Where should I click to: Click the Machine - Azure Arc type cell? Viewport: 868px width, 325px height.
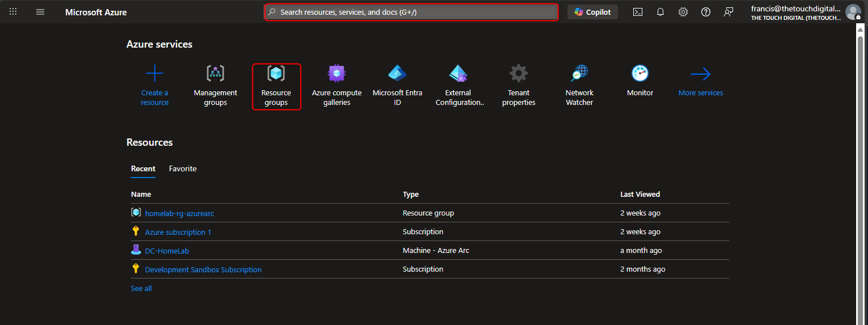[x=436, y=250]
